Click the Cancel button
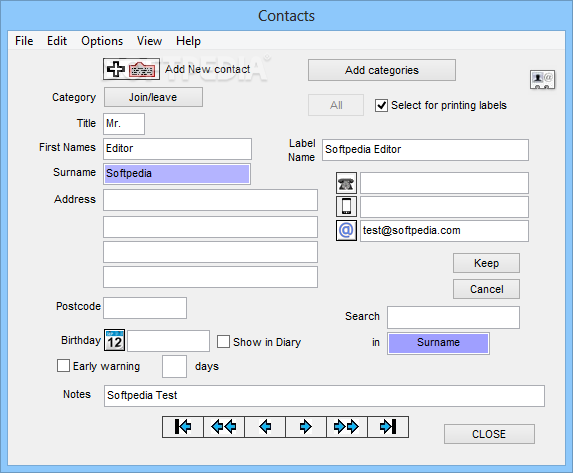 click(486, 289)
